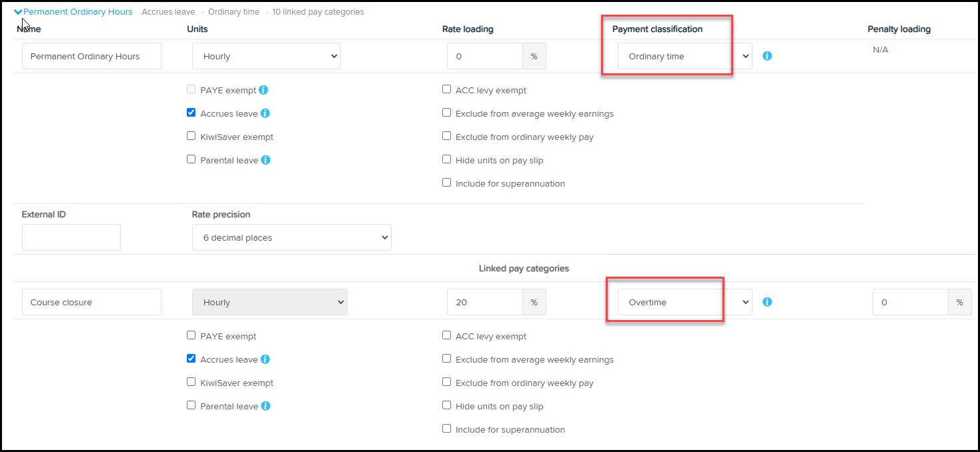Enable Hide units on pay slip for Course closure
This screenshot has height=452, width=980.
pyautogui.click(x=447, y=406)
